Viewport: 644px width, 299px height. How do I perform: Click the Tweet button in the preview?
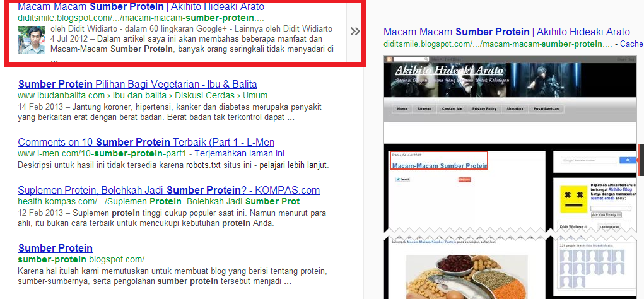tap(402, 179)
